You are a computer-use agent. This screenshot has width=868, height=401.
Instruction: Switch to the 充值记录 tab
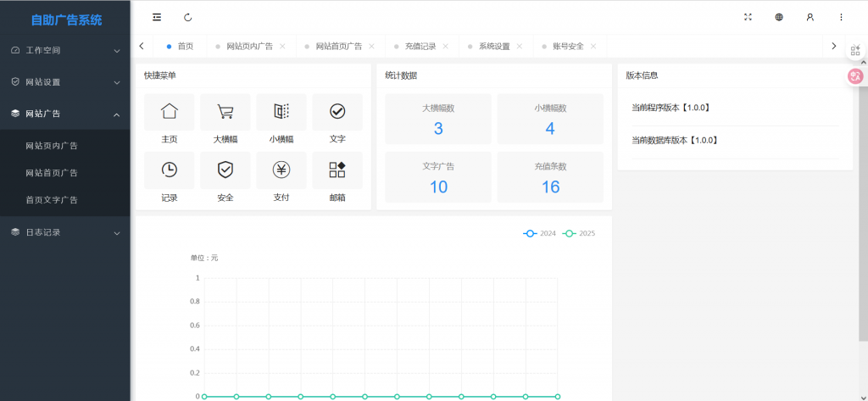(x=420, y=47)
